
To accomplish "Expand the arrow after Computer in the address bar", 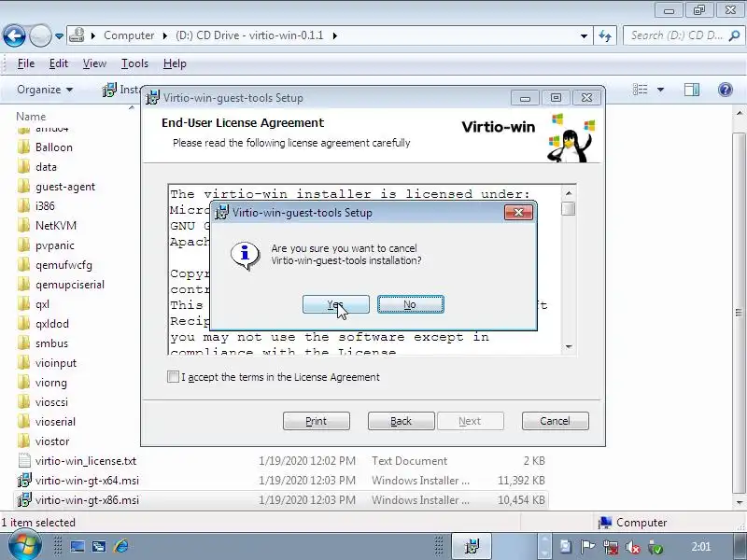I will (x=165, y=35).
